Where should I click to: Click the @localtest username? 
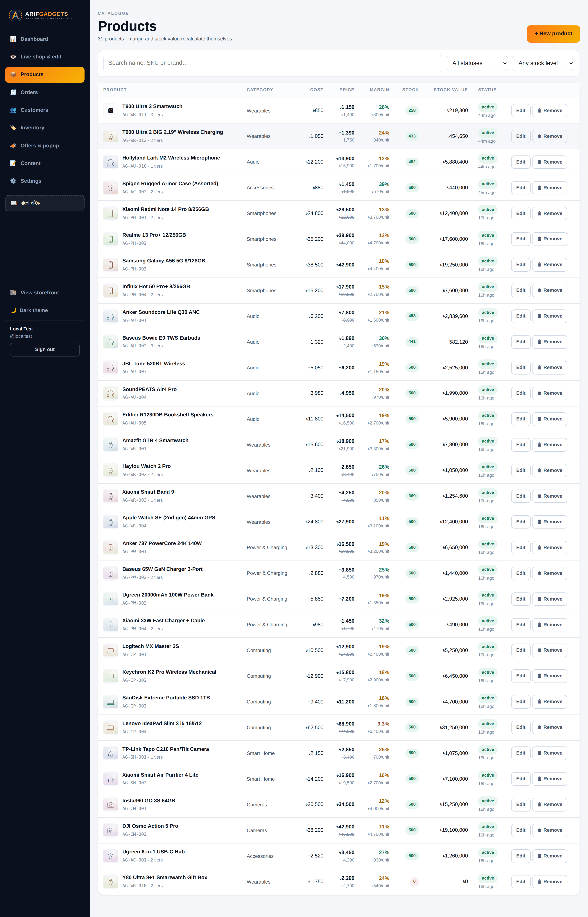click(x=21, y=336)
